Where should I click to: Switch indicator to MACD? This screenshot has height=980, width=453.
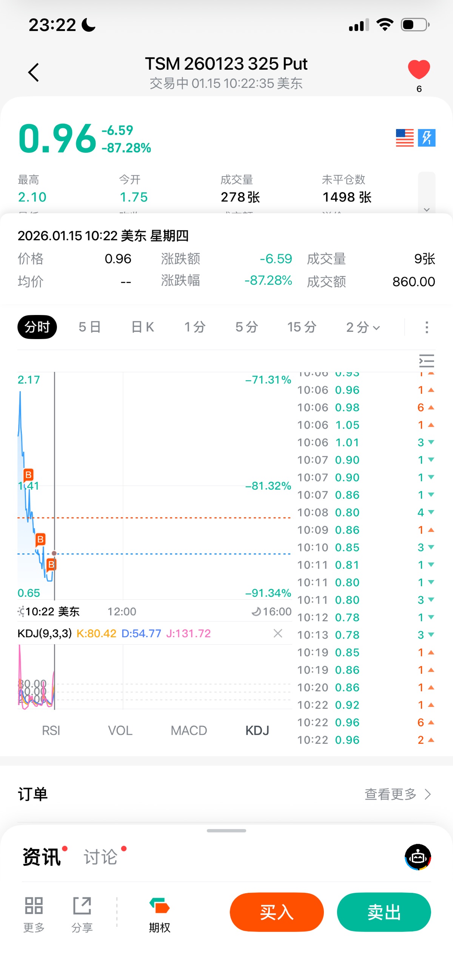coord(189,730)
